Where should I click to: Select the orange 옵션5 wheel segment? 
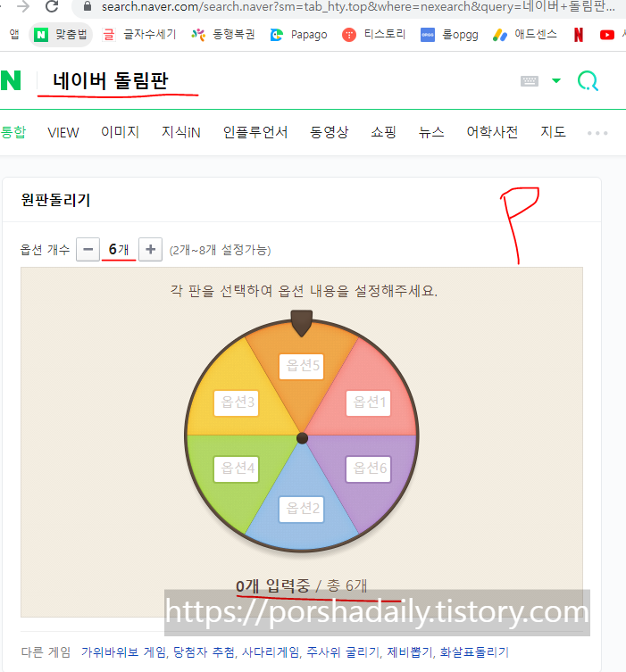point(302,367)
